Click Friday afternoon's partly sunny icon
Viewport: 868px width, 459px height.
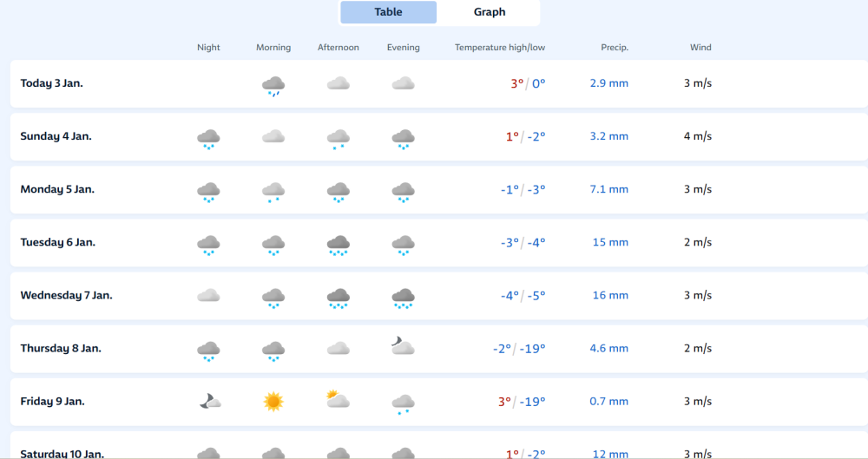pyautogui.click(x=338, y=400)
